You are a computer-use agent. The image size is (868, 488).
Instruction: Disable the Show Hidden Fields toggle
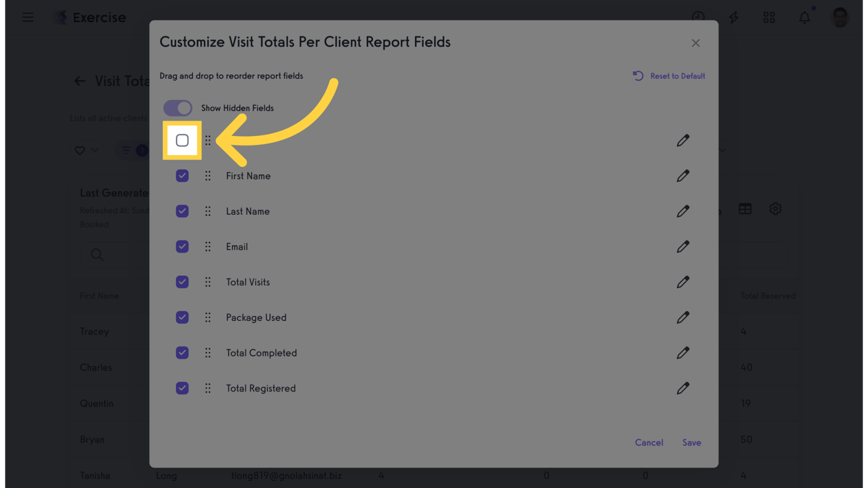(x=178, y=108)
